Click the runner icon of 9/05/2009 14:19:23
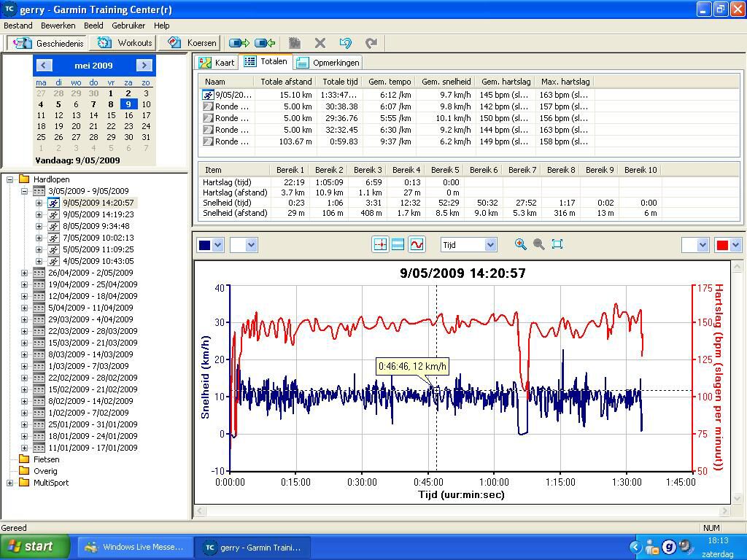 pyautogui.click(x=54, y=215)
